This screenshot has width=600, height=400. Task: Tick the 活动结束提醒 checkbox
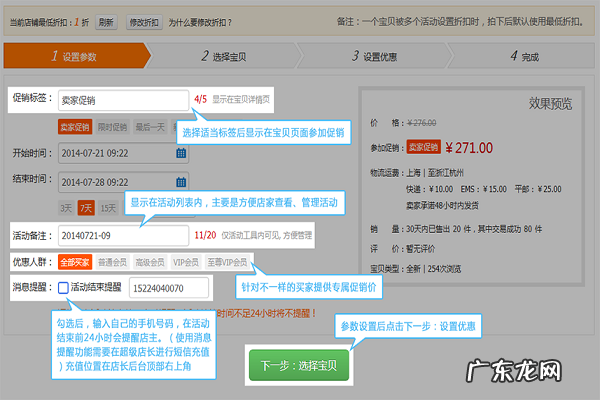(63, 287)
